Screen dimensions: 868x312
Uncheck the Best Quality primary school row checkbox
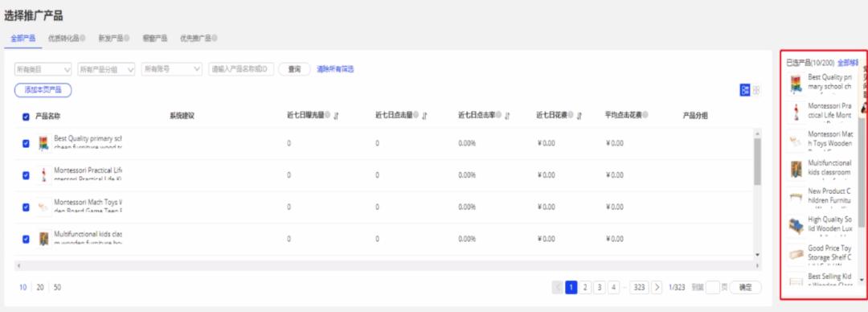[26, 143]
